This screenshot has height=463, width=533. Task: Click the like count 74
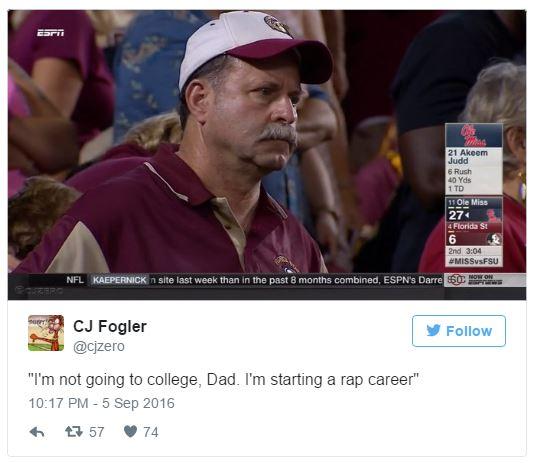(x=151, y=432)
